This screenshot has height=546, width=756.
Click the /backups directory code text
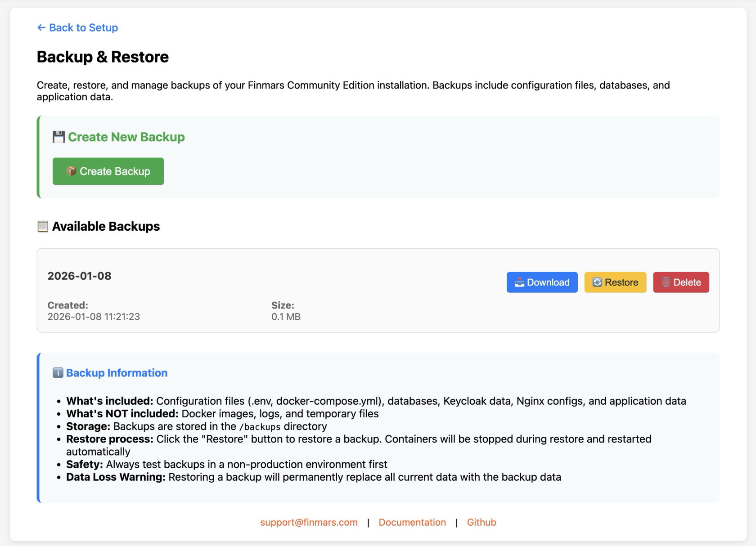coord(260,427)
